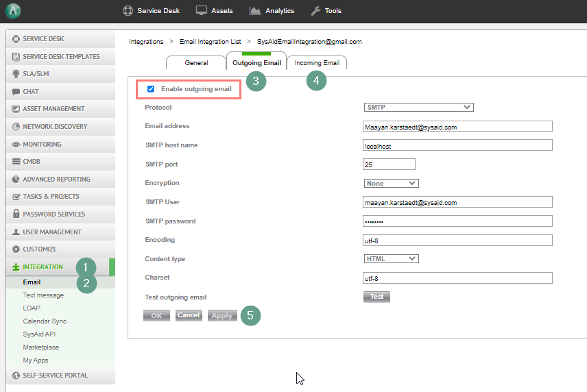The image size is (587, 392).
Task: Open Marketplace integration item
Action: (x=41, y=347)
